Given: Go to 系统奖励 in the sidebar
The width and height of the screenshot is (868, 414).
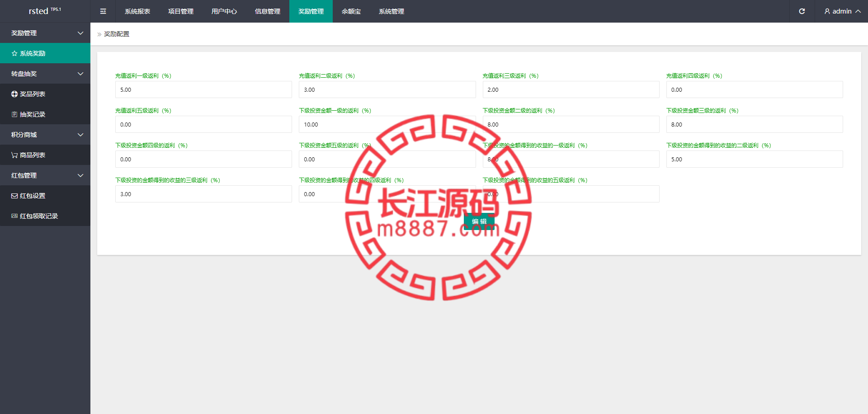Looking at the screenshot, I should point(45,53).
